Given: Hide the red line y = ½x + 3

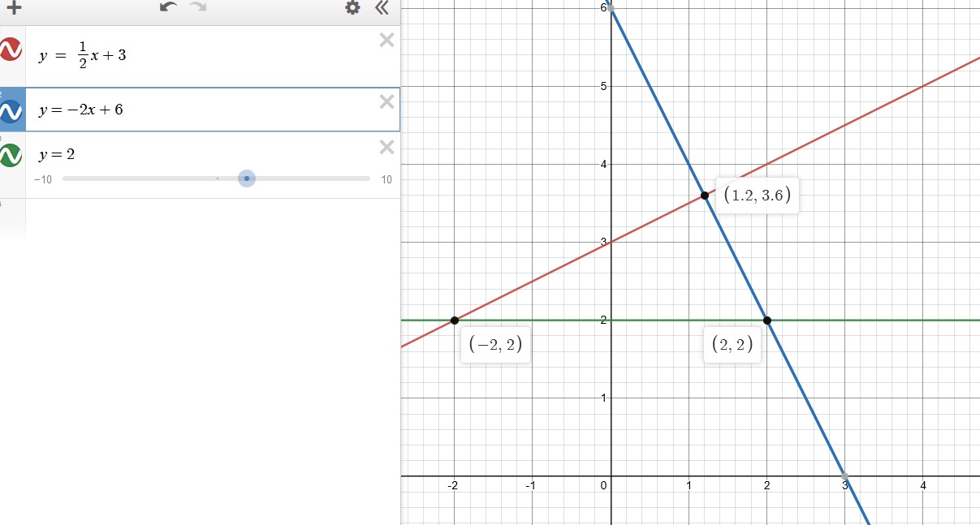Looking at the screenshot, I should (11, 49).
